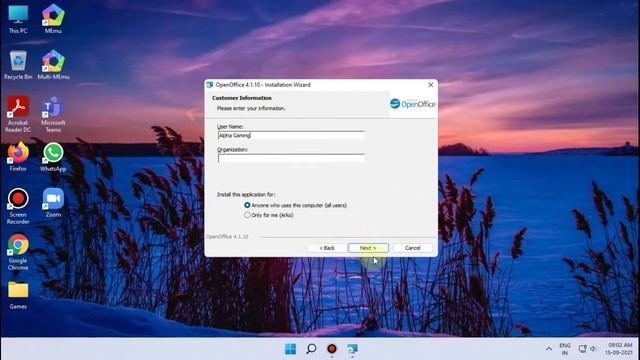Viewport: 640px width, 360px height.
Task: Select the Firefox desktop shortcut
Action: pos(18,156)
